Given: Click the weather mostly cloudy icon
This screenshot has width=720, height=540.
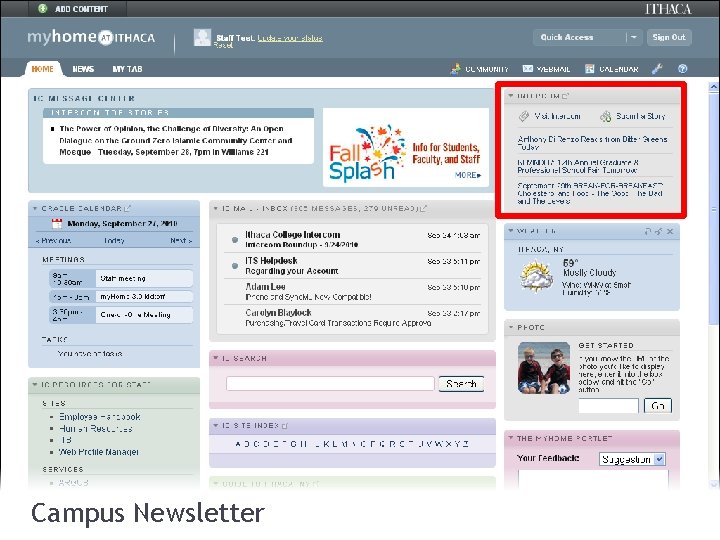Looking at the screenshot, I should (x=536, y=276).
